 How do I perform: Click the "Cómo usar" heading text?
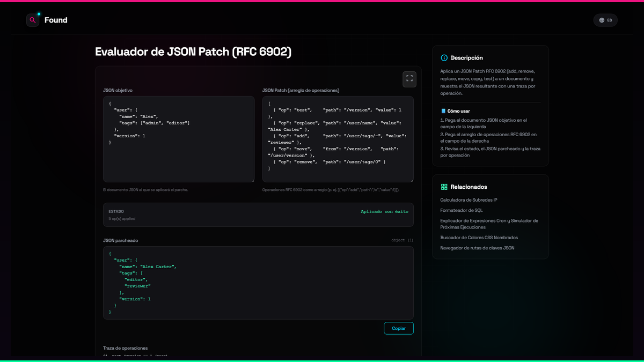pos(459,111)
